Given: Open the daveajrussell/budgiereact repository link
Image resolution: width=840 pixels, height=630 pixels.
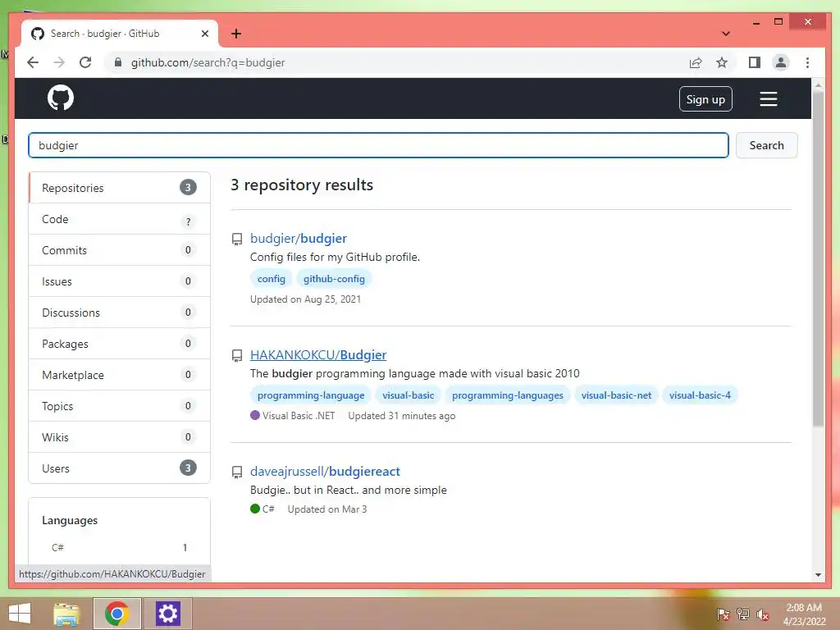Looking at the screenshot, I should (325, 472).
